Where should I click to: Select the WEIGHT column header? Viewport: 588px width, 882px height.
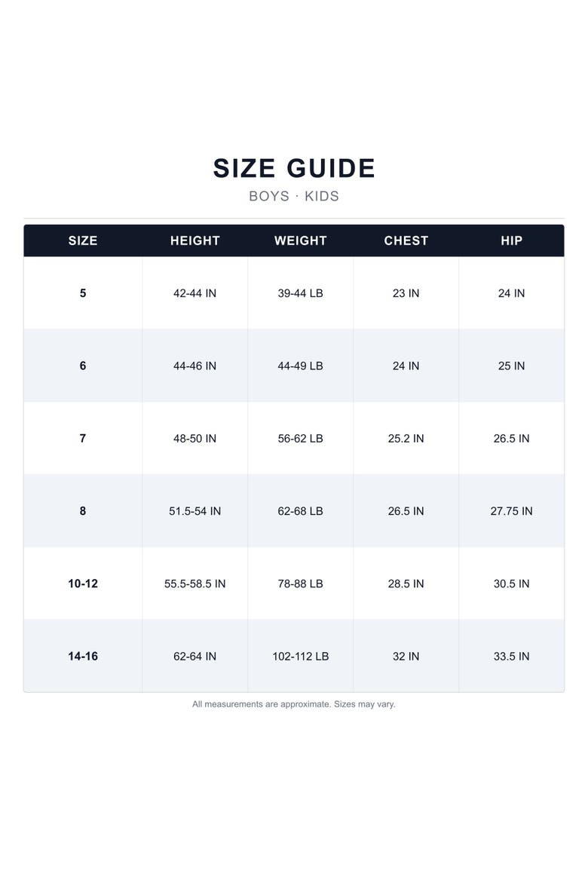point(301,240)
